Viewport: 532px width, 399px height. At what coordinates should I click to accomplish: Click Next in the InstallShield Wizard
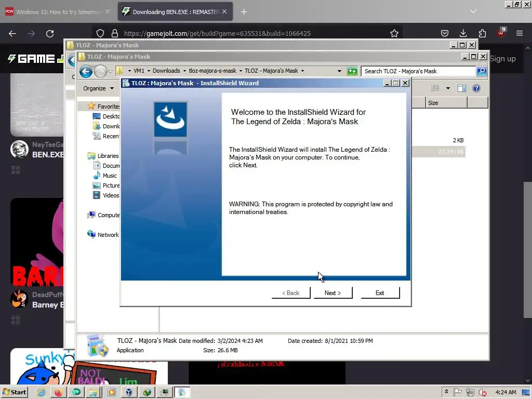pos(333,293)
